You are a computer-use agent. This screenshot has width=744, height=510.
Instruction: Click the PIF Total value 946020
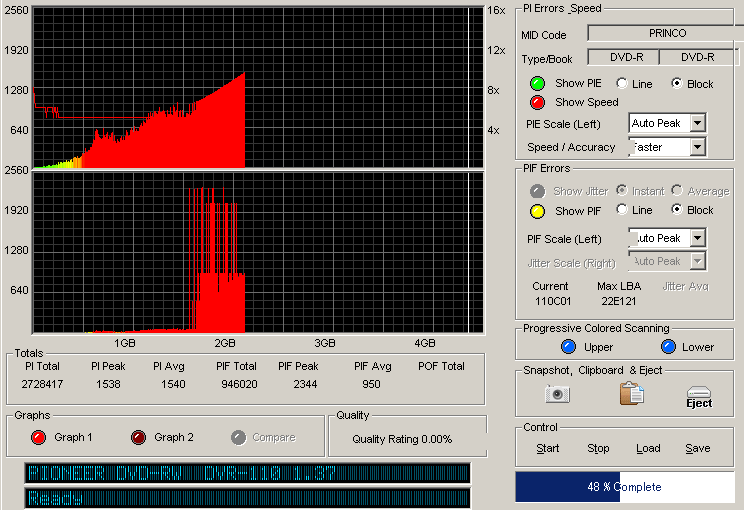coord(239,384)
